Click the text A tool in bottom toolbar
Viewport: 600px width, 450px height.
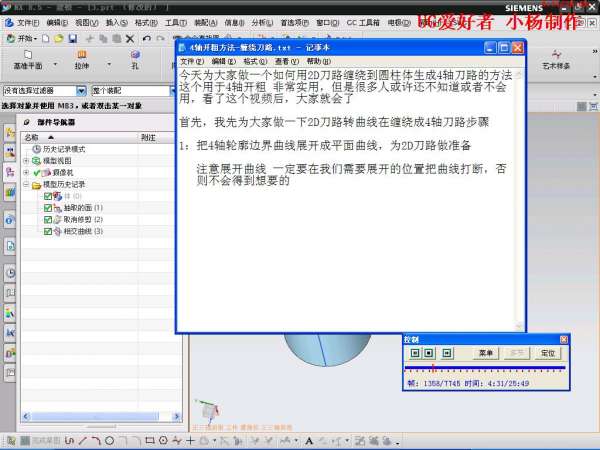tap(309, 441)
